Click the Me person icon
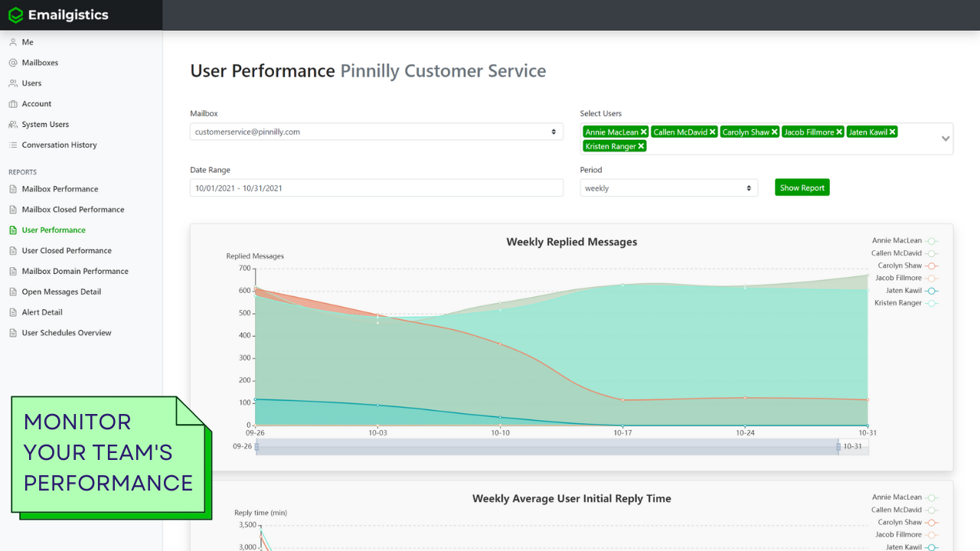980x551 pixels. tap(13, 42)
